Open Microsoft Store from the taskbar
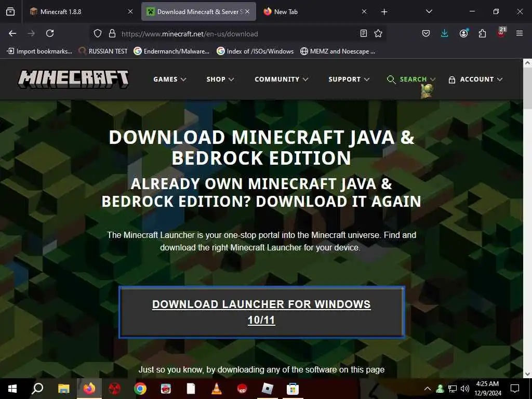 (292, 389)
